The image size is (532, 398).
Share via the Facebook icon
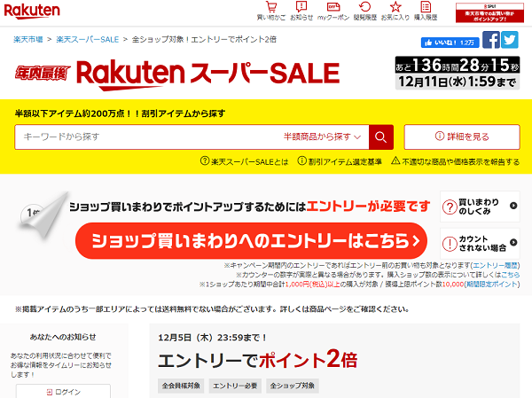[491, 40]
